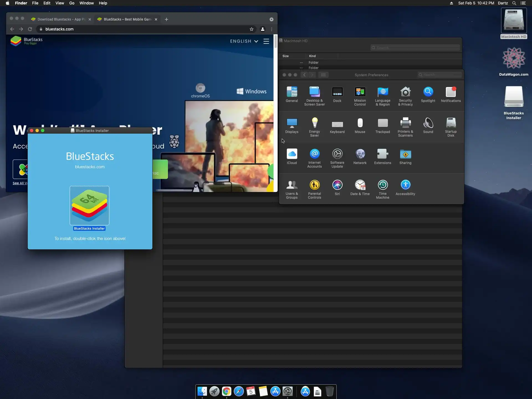Open Chrome from the Dock
This screenshot has width=532, height=399.
tap(226, 391)
